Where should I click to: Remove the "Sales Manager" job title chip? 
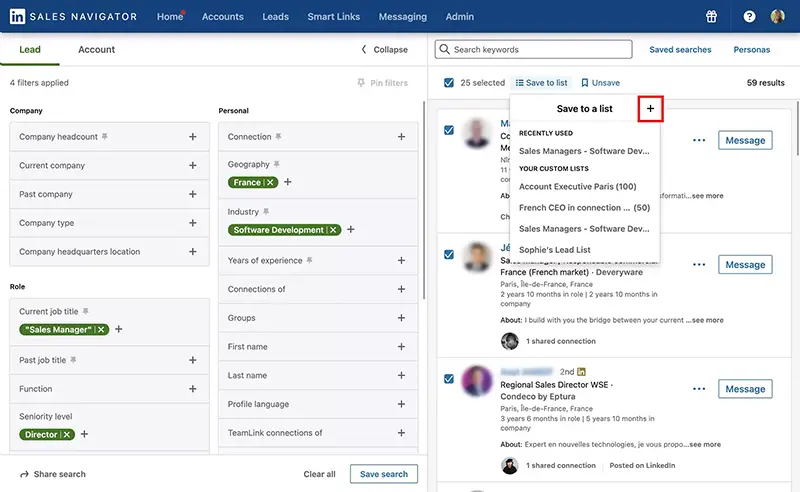pos(101,329)
